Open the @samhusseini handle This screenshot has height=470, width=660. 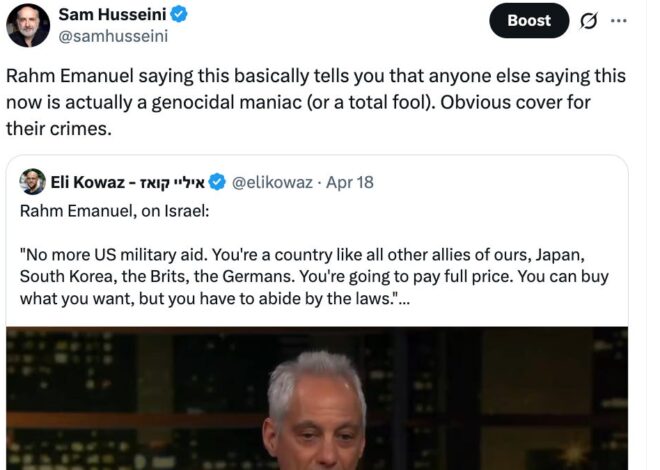113,36
